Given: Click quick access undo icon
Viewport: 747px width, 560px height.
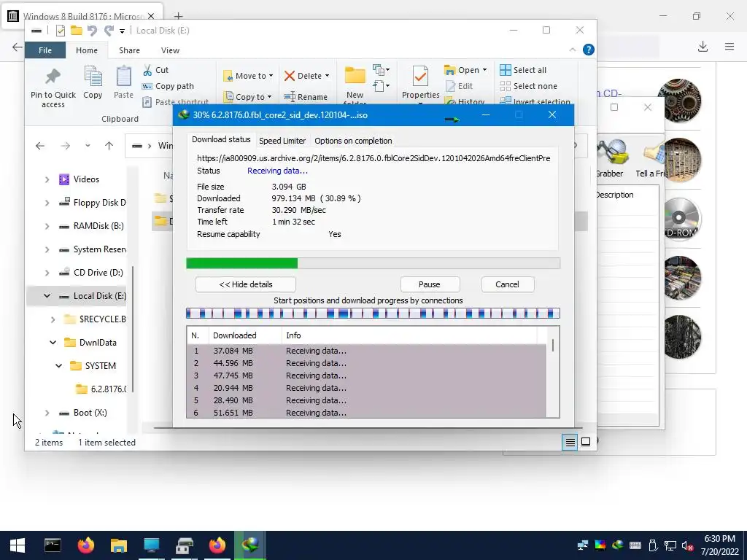Looking at the screenshot, I should [92, 31].
